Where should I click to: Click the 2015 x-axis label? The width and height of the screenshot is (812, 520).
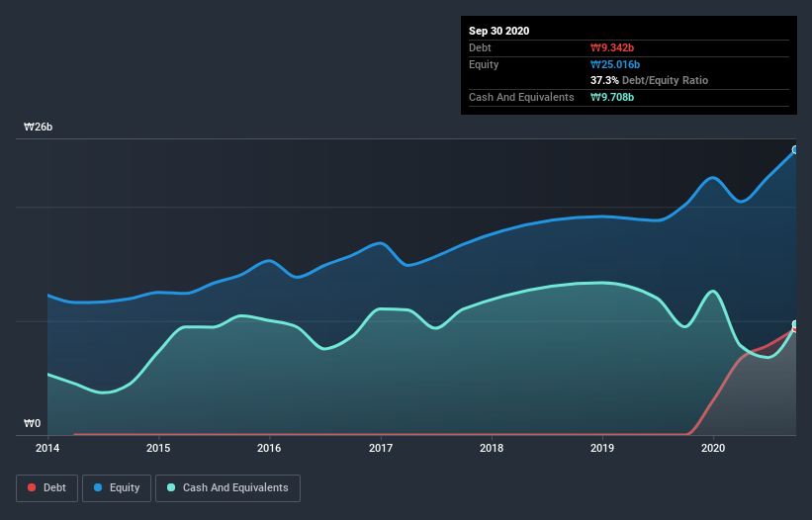(158, 448)
